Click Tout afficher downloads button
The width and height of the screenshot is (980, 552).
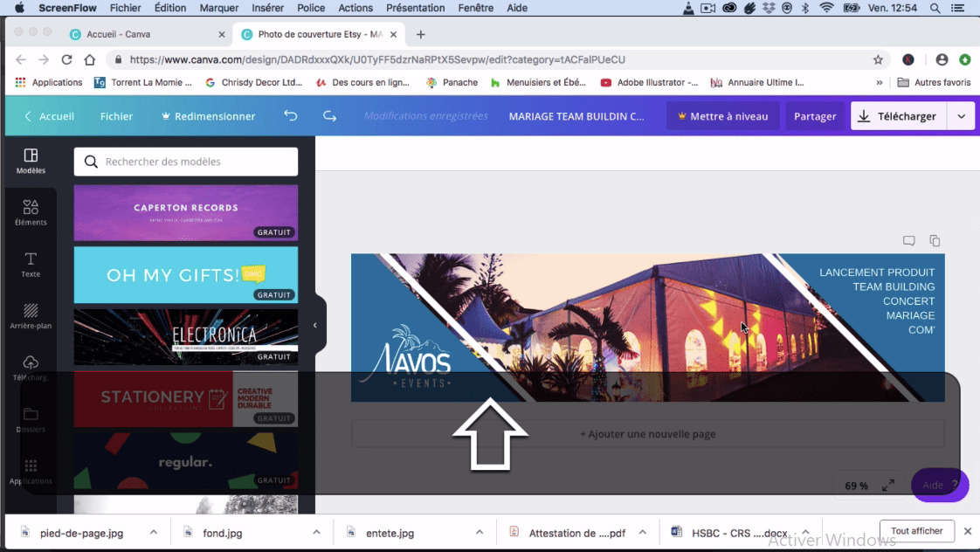click(x=917, y=531)
